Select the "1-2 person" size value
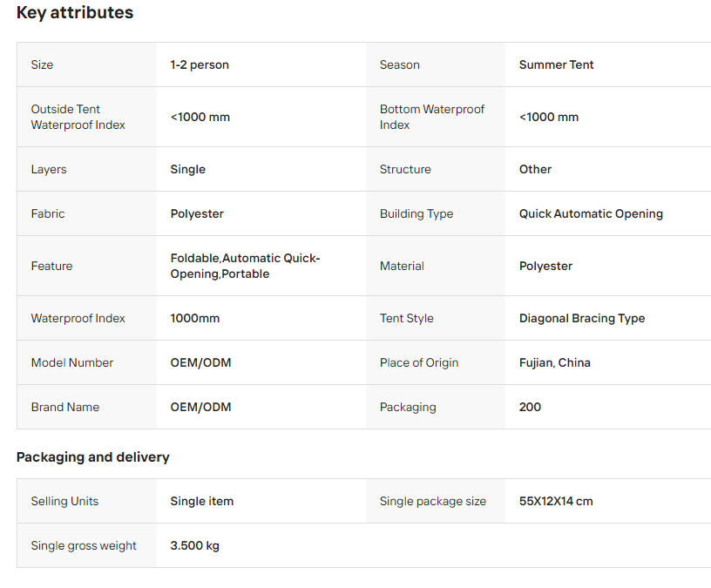This screenshot has height=588, width=711. pos(200,64)
